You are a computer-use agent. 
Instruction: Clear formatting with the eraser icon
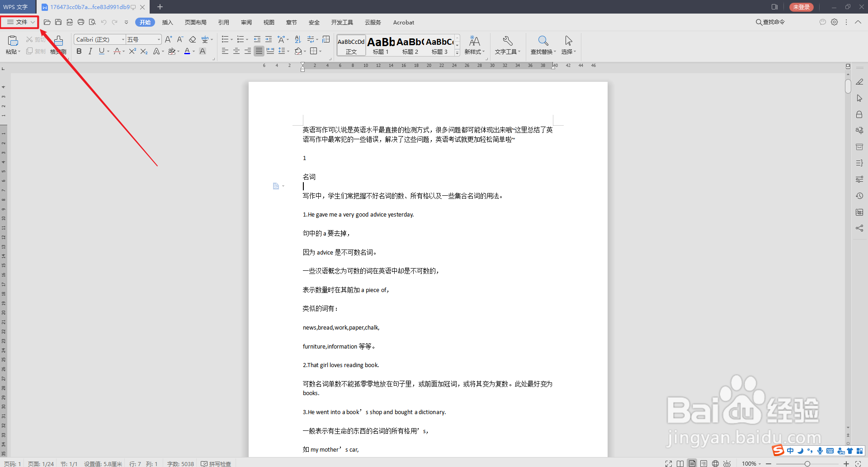(x=193, y=39)
